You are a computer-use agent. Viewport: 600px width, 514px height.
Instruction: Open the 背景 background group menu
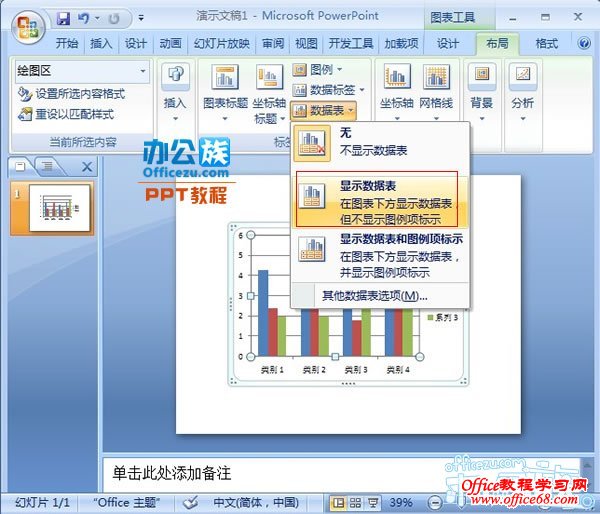click(x=482, y=92)
